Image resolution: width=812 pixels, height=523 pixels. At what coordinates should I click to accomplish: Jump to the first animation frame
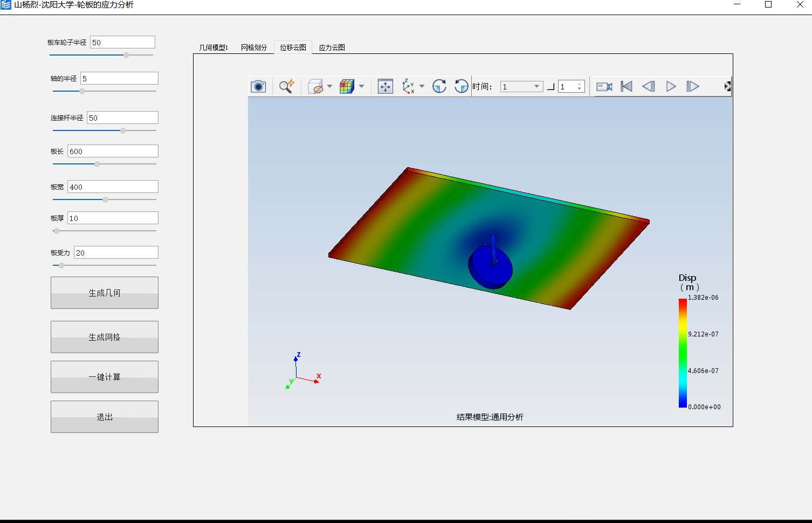[627, 86]
